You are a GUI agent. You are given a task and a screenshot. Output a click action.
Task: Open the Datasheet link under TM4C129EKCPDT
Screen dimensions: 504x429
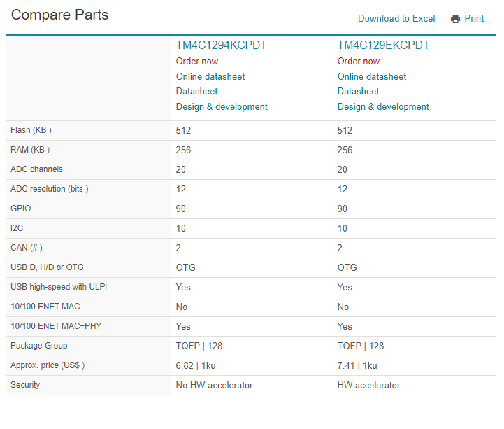(x=358, y=92)
